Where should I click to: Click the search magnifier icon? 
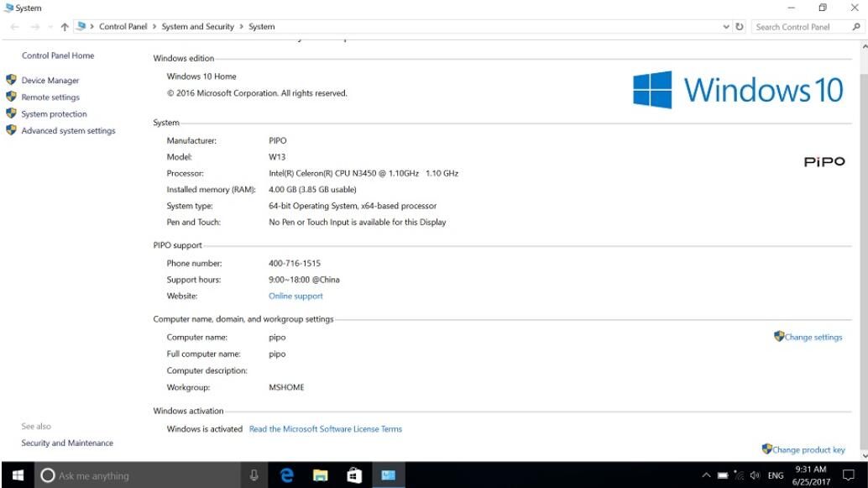tap(856, 27)
